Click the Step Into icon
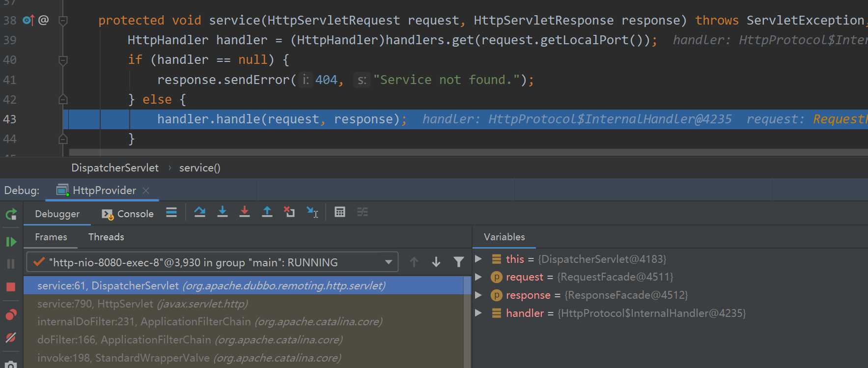This screenshot has width=868, height=368. click(223, 212)
